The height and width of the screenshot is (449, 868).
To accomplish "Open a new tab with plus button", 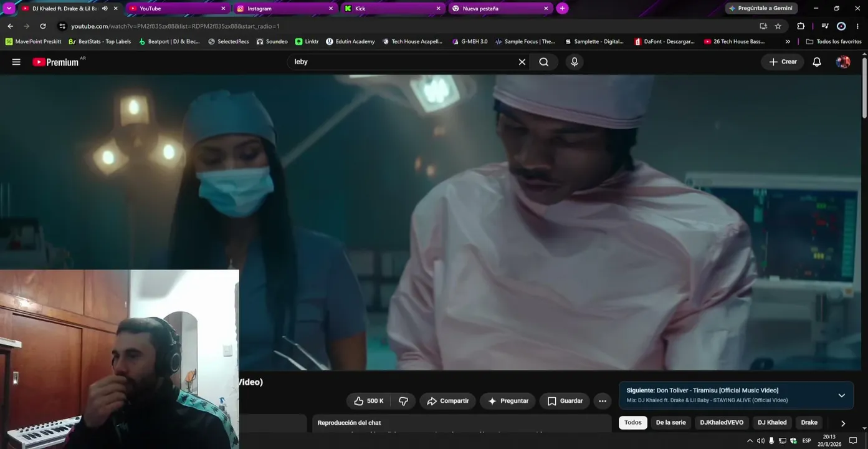I will pyautogui.click(x=562, y=9).
